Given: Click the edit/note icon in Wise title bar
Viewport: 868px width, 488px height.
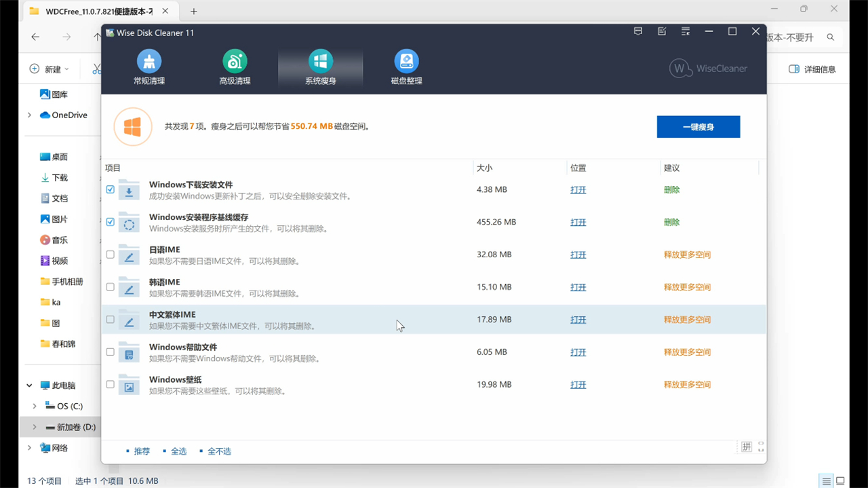Looking at the screenshot, I should click(662, 32).
